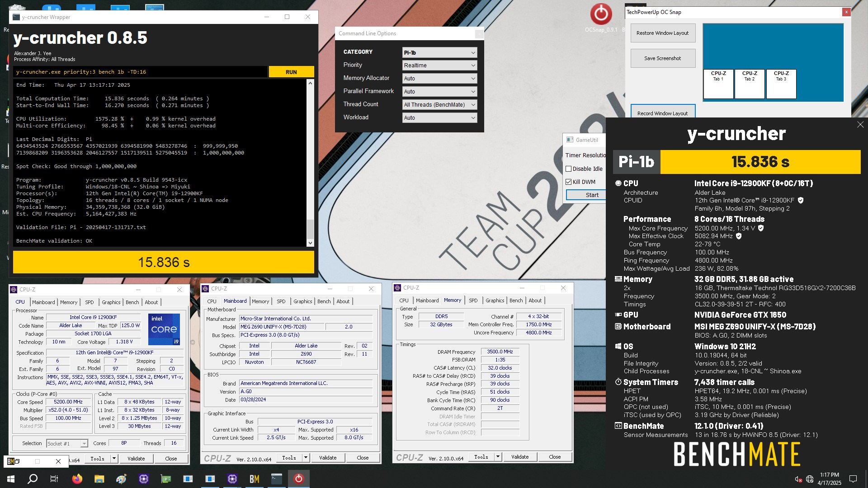
Task: Open the taskbar clock showing 1:17 PM
Action: click(830, 479)
